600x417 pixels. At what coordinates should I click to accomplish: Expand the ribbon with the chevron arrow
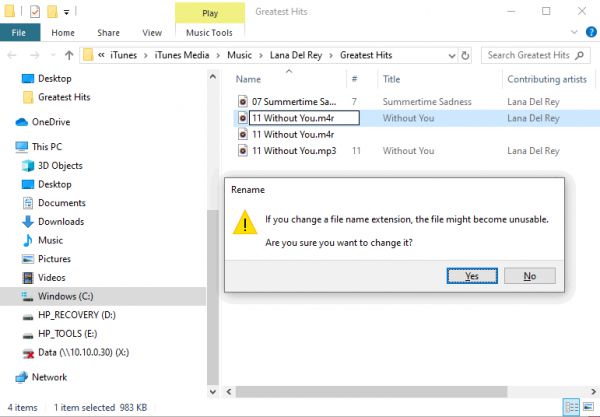[x=572, y=32]
